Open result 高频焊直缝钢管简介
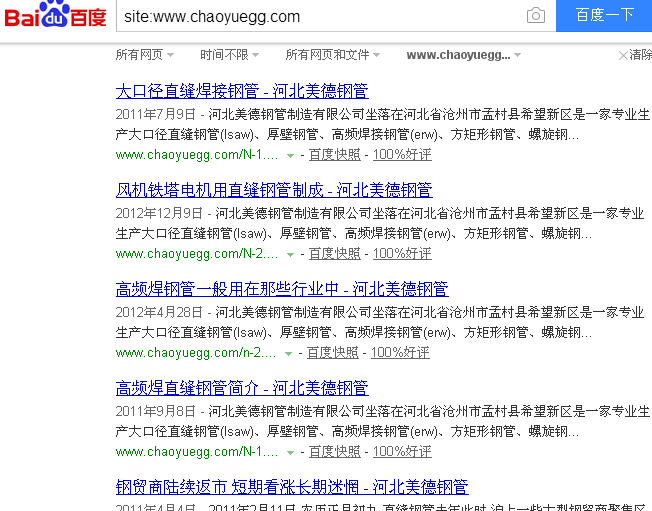The height and width of the screenshot is (511, 652). click(x=242, y=388)
